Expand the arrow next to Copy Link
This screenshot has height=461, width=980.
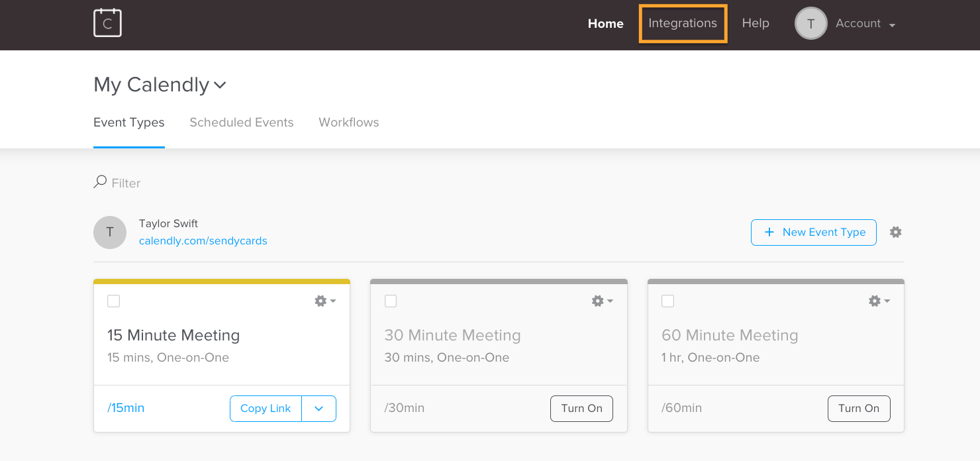coord(319,409)
